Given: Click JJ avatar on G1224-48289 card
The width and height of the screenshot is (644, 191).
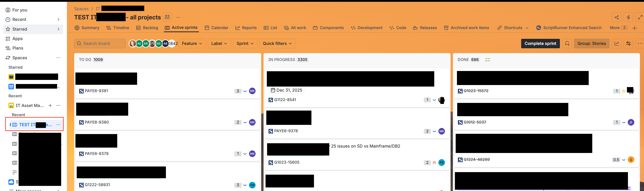Looking at the screenshot, I should pos(631,160).
